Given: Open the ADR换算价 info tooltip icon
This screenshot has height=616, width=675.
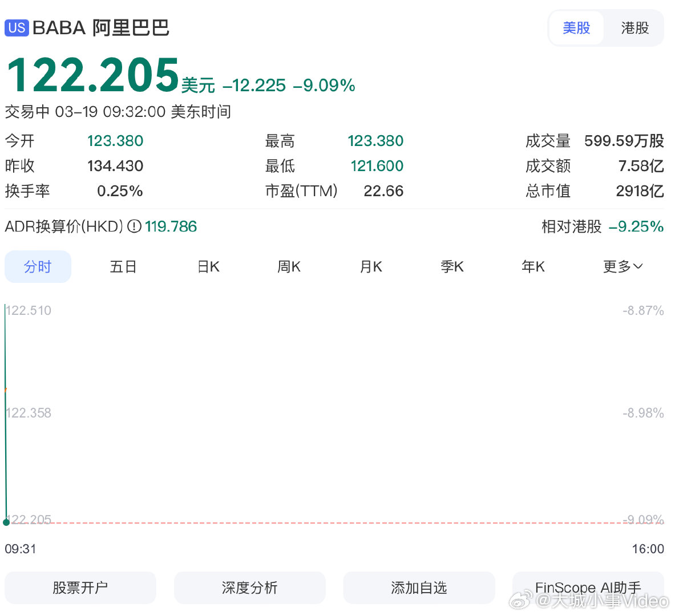Looking at the screenshot, I should [133, 226].
